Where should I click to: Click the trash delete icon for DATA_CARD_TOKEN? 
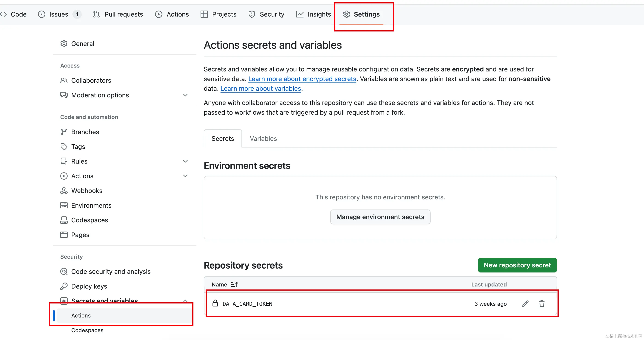click(x=542, y=303)
